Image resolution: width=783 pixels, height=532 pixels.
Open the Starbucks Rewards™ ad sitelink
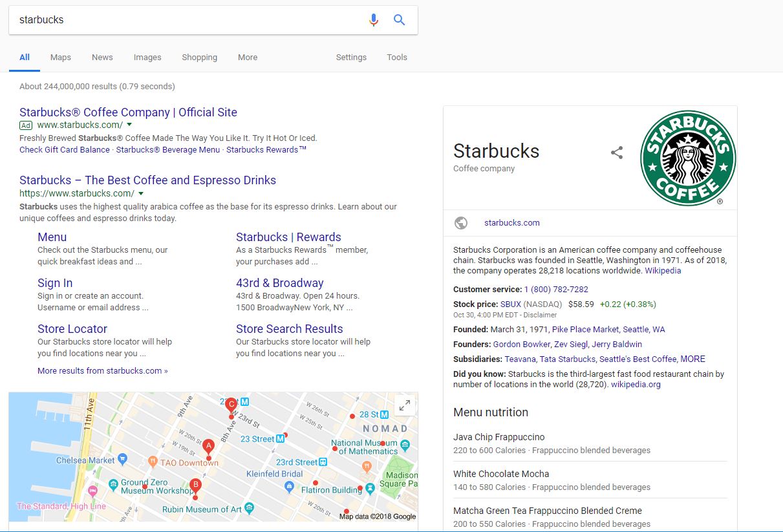point(266,150)
